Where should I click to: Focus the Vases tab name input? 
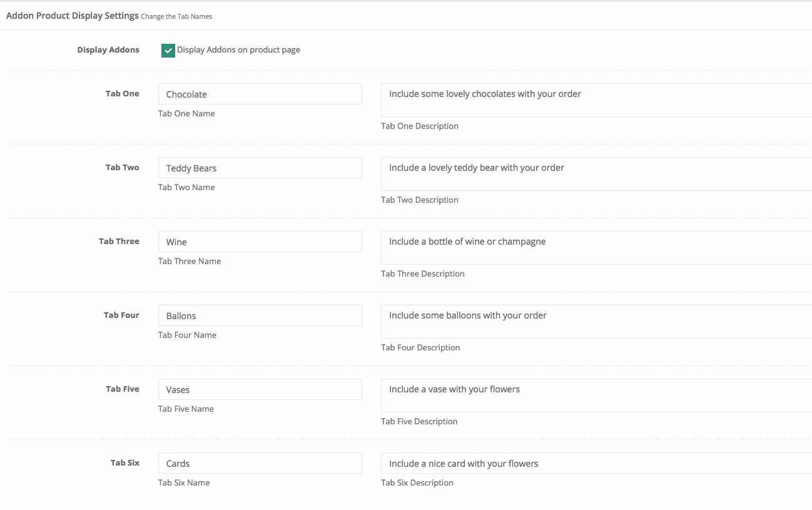(x=260, y=389)
